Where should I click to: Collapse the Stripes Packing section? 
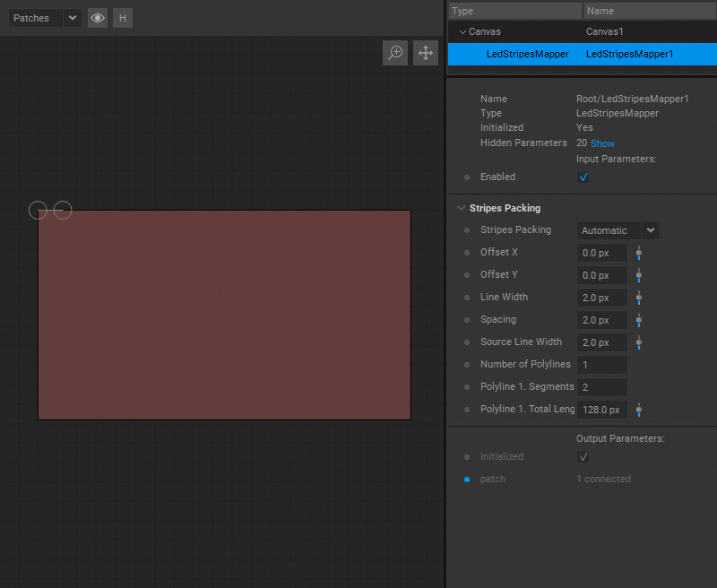tap(462, 208)
